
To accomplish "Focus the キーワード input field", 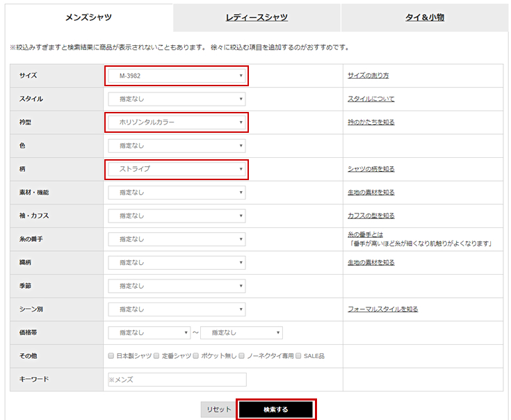I will pyautogui.click(x=177, y=380).
